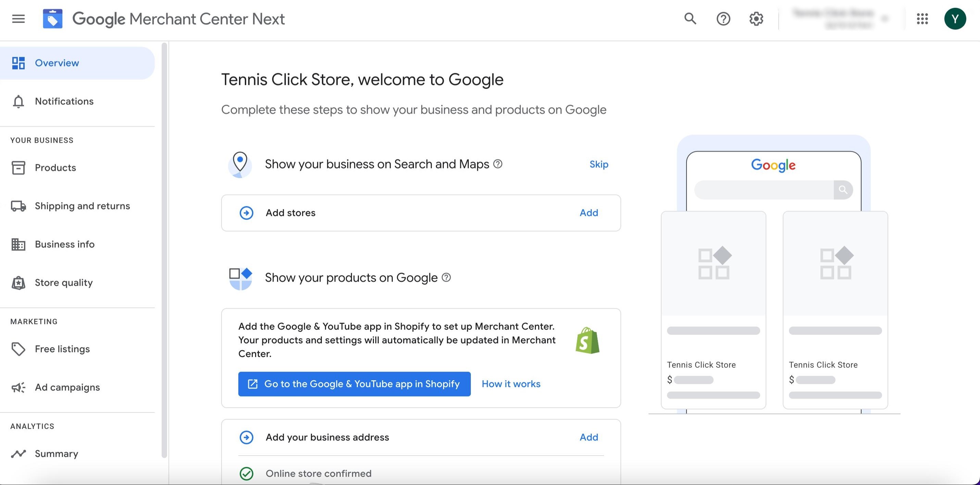
Task: Click the right Tennis Click Store preview card
Action: pyautogui.click(x=835, y=310)
